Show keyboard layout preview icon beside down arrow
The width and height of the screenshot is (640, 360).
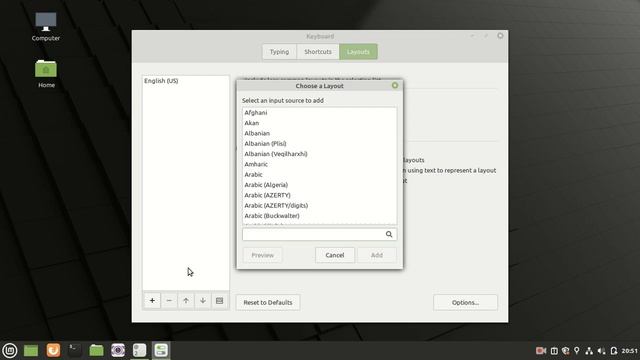pyautogui.click(x=220, y=301)
